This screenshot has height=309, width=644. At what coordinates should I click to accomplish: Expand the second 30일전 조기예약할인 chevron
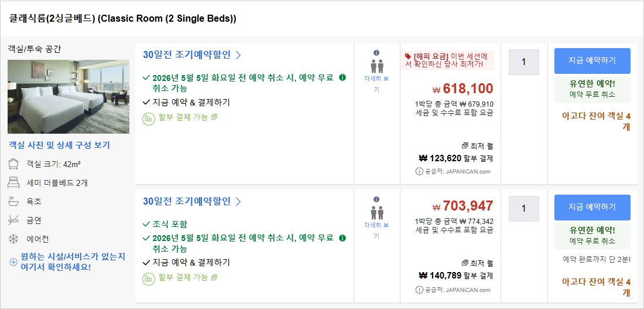[238, 202]
